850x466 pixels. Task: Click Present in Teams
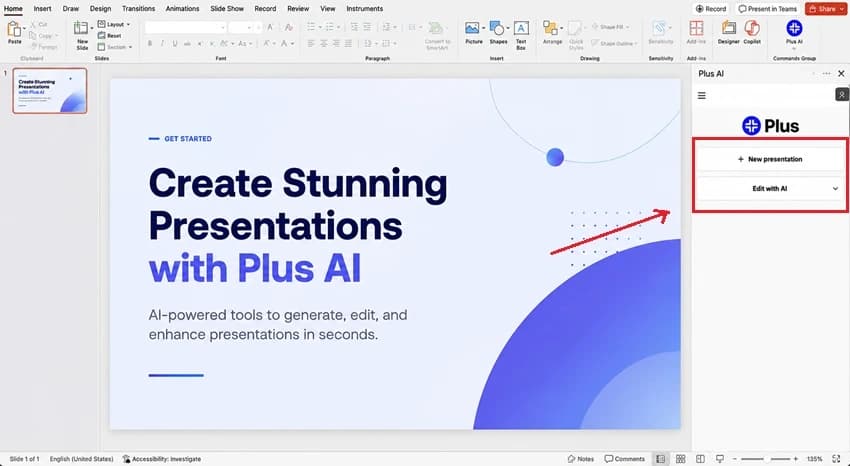768,9
